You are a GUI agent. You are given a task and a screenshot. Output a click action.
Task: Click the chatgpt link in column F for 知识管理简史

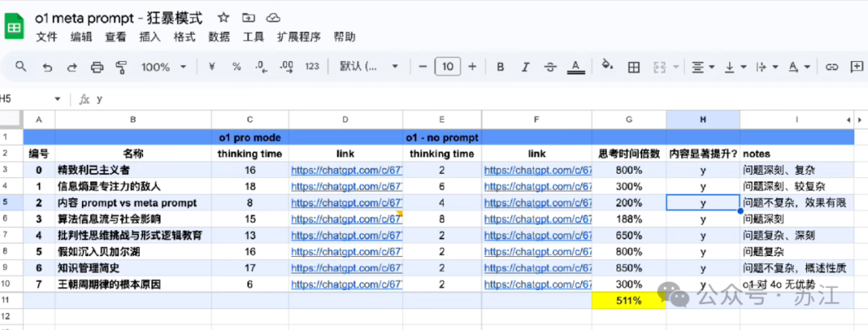pyautogui.click(x=537, y=269)
